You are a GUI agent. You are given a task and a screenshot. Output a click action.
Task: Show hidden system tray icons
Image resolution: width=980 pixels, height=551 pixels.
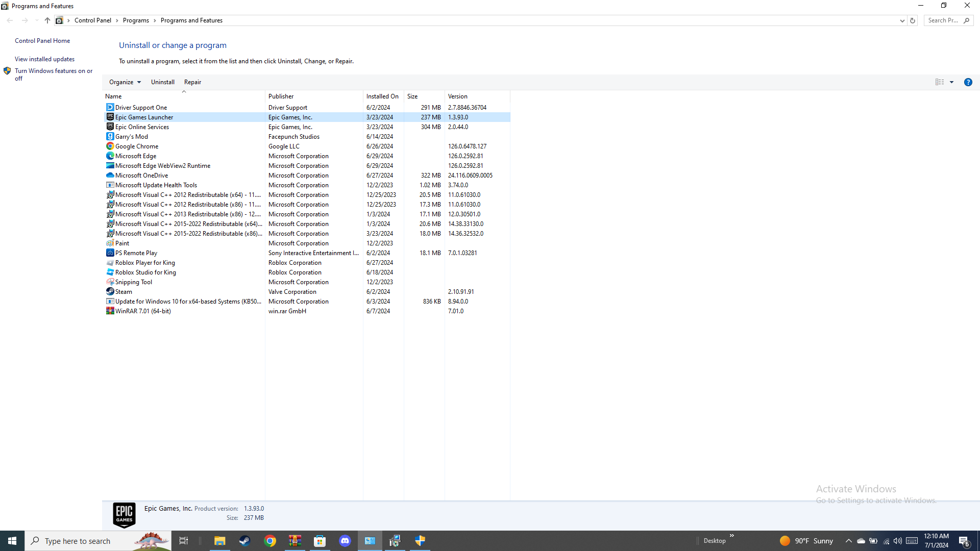click(x=848, y=541)
